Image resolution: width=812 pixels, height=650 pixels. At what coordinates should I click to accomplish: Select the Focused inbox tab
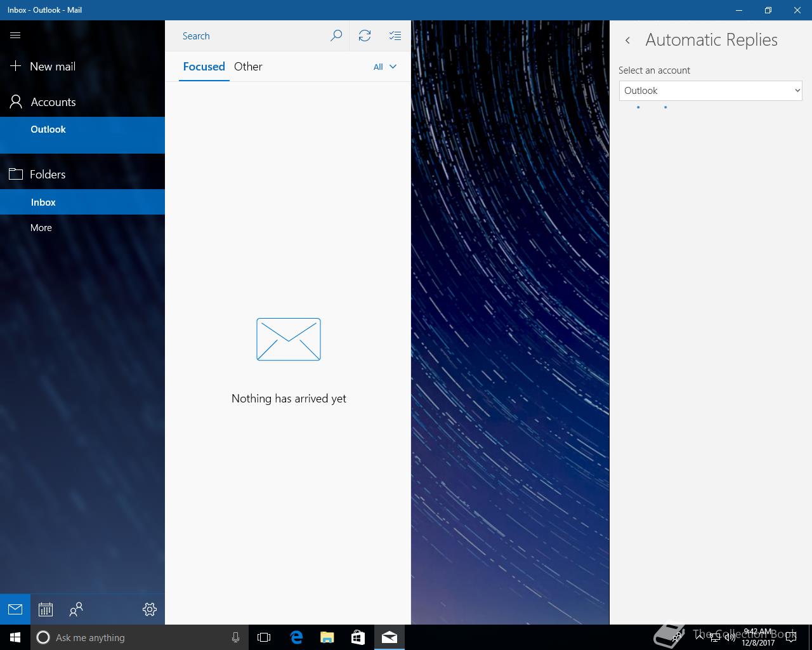click(204, 67)
